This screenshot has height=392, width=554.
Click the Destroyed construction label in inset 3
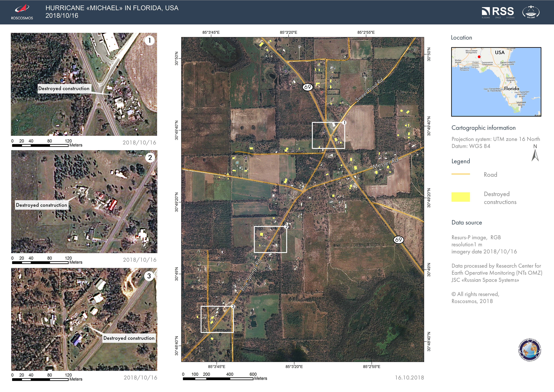pyautogui.click(x=129, y=338)
